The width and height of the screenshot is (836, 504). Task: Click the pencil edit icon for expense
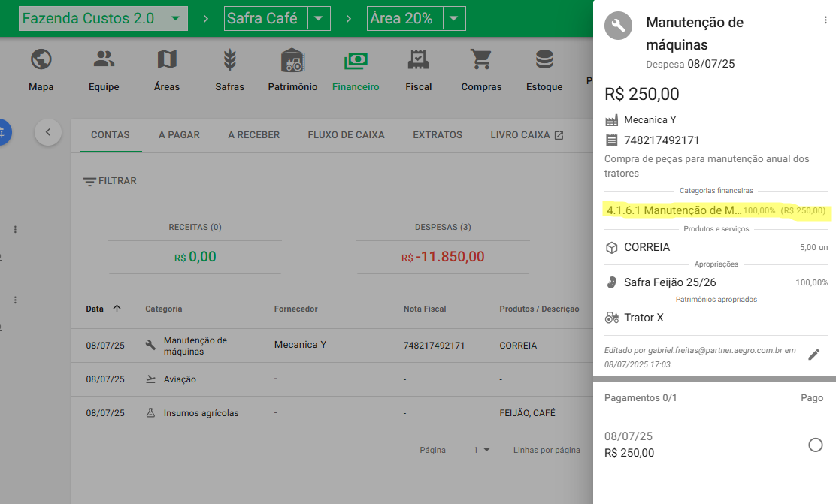coord(813,355)
